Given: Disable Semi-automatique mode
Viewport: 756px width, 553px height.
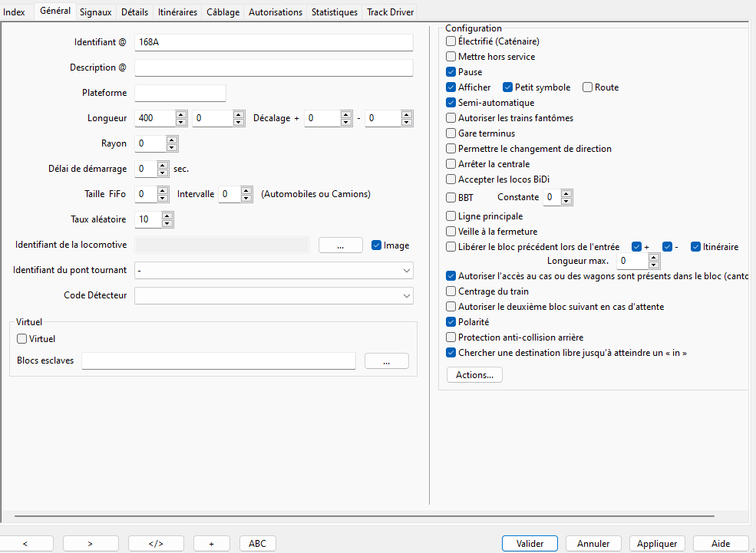Looking at the screenshot, I should [x=451, y=103].
